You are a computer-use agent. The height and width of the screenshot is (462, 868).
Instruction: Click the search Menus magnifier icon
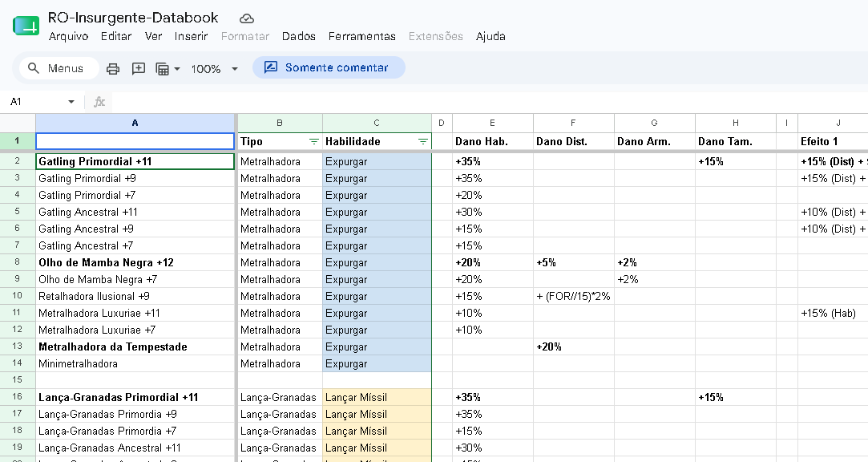coord(34,68)
